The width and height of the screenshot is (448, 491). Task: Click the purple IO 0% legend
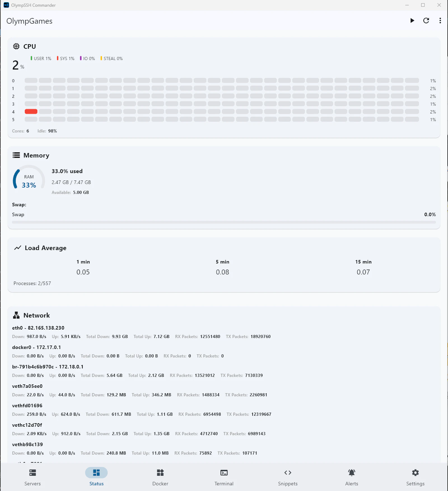[x=87, y=58]
